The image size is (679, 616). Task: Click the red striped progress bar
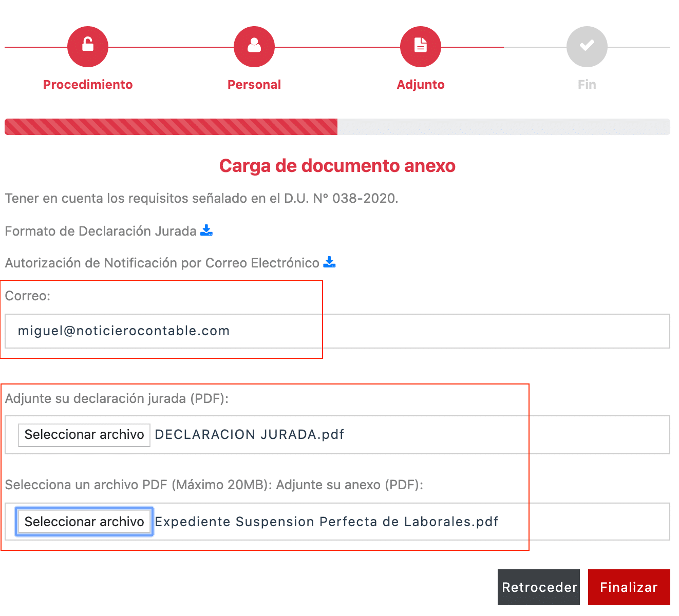pyautogui.click(x=171, y=127)
